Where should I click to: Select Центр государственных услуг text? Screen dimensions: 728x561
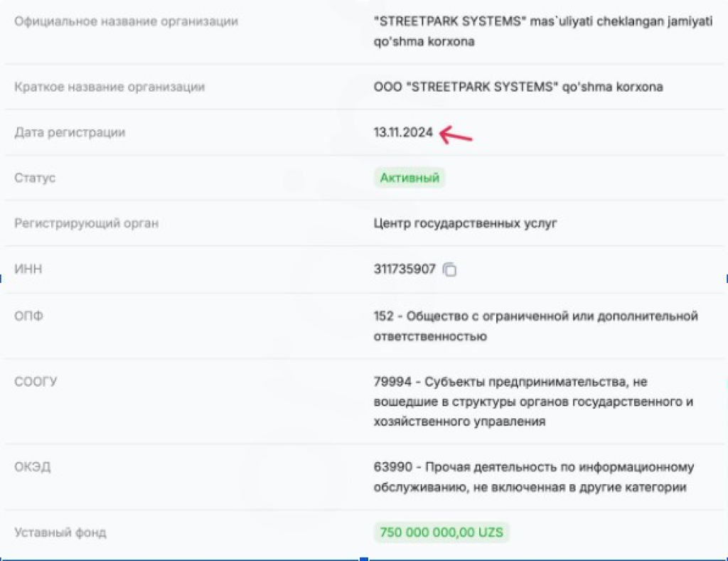(465, 223)
